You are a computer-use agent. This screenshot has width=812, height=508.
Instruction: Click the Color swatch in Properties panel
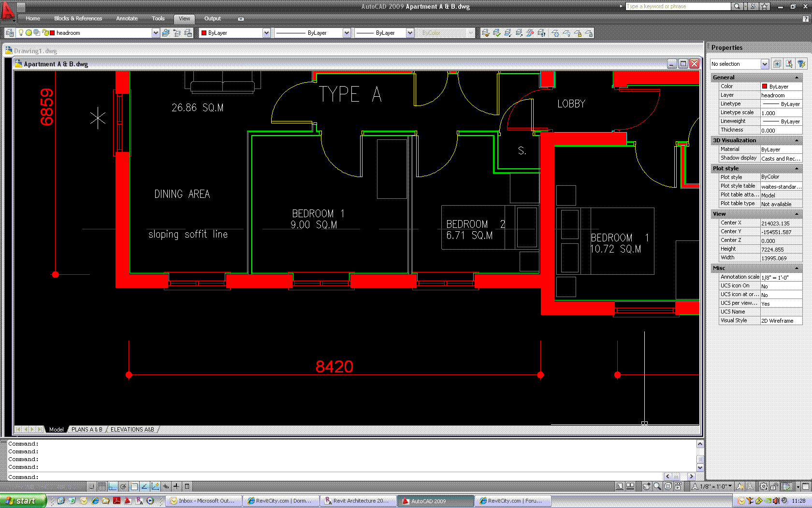tap(765, 87)
